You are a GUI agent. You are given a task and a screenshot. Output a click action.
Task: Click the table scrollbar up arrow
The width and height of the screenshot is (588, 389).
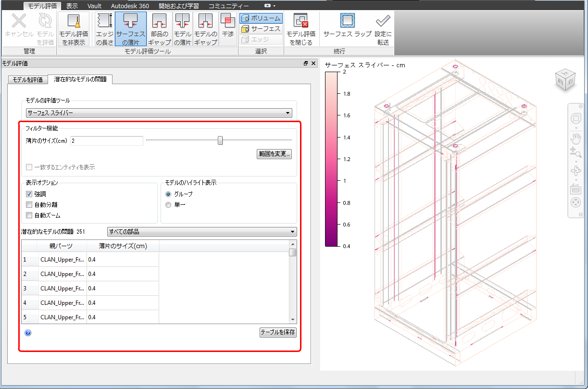coord(292,244)
